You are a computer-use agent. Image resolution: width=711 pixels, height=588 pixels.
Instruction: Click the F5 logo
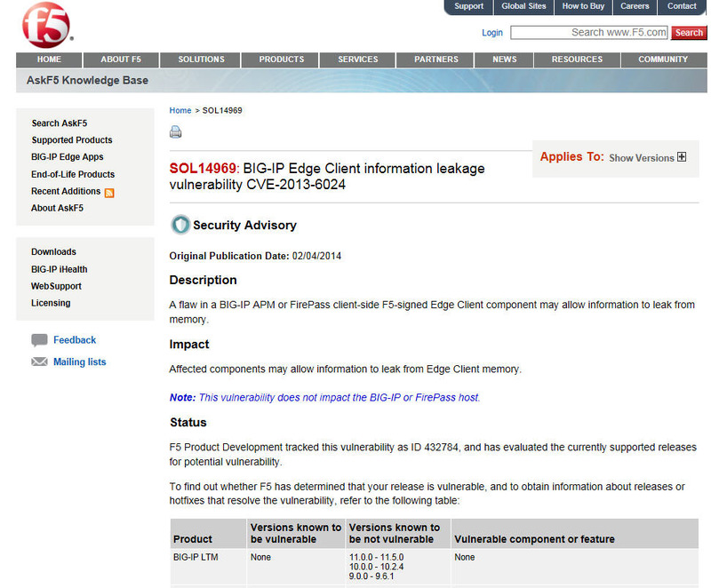(44, 25)
